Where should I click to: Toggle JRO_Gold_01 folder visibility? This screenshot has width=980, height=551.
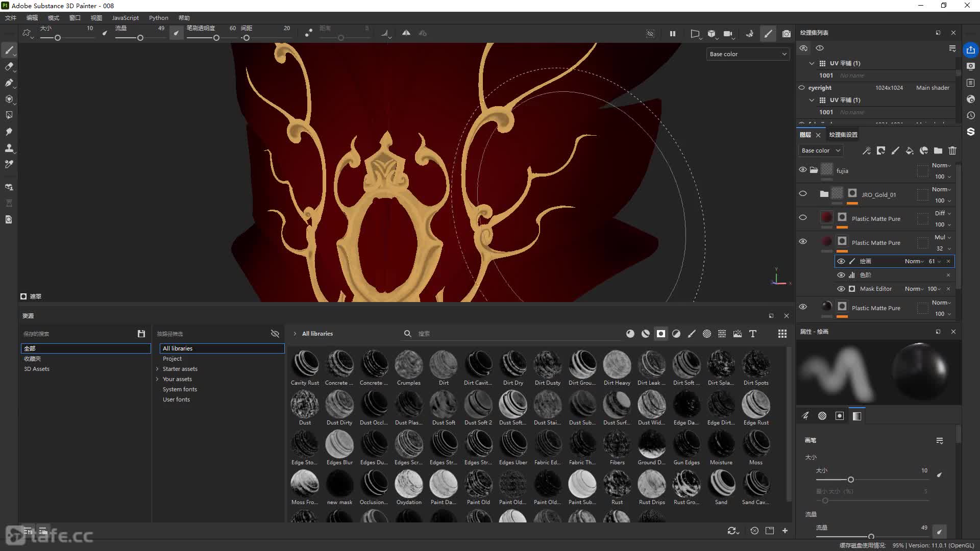[803, 194]
